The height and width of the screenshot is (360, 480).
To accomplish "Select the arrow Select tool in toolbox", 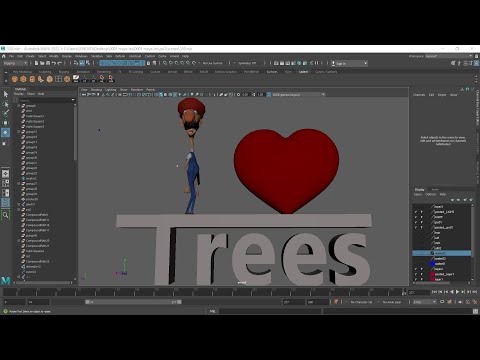I will coord(6,94).
